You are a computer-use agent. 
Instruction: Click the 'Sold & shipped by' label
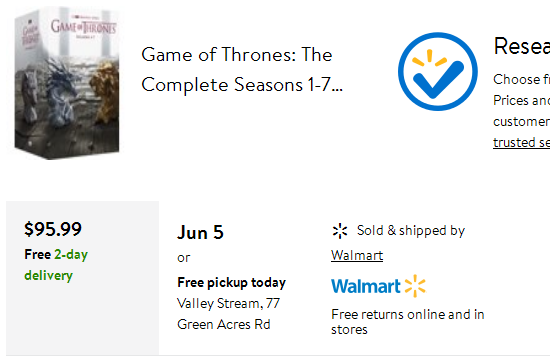coord(411,231)
